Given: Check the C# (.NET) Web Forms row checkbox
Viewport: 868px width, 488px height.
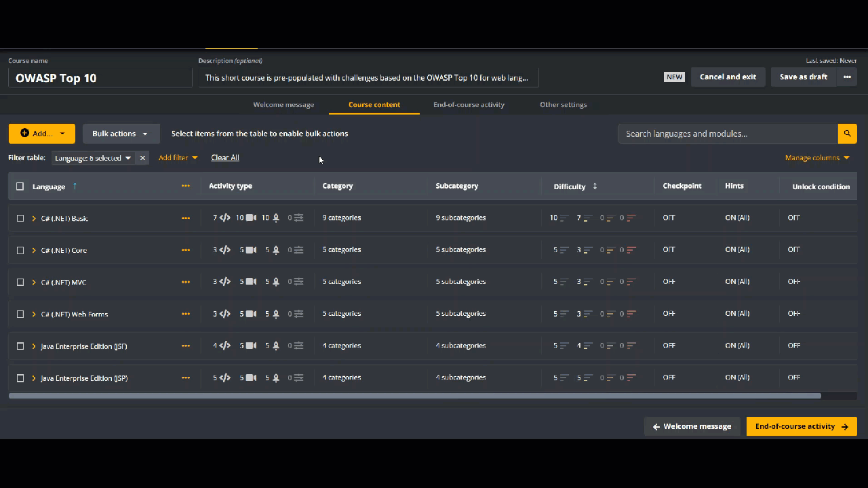Looking at the screenshot, I should click(x=20, y=314).
